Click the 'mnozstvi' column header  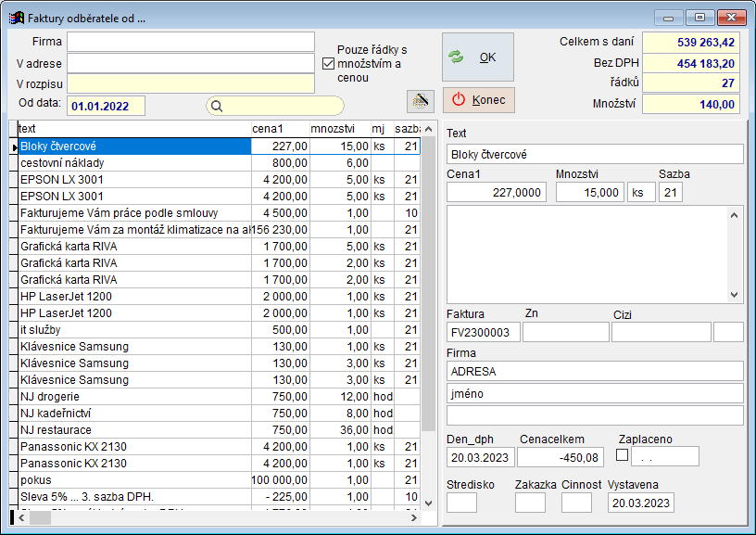(340, 129)
